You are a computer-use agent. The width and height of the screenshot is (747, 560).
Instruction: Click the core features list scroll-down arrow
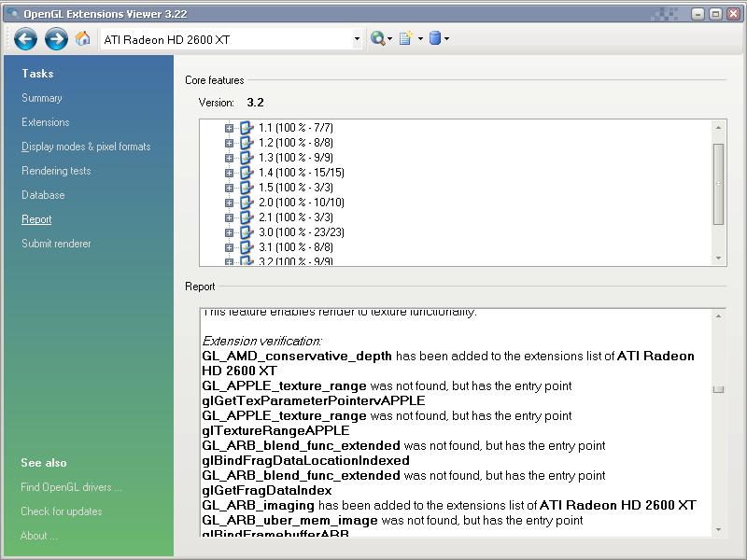(x=718, y=259)
